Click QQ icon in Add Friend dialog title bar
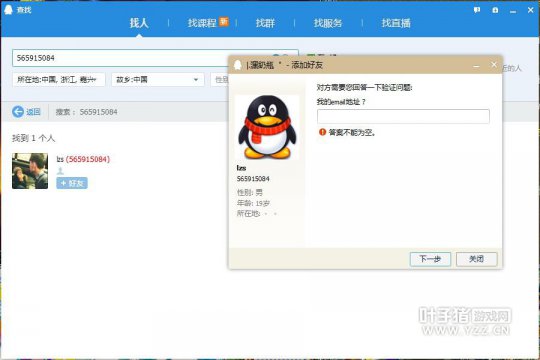 click(238, 65)
